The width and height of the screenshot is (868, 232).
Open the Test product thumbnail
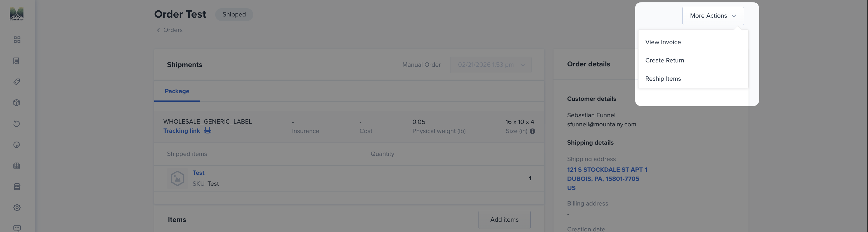pos(177,178)
